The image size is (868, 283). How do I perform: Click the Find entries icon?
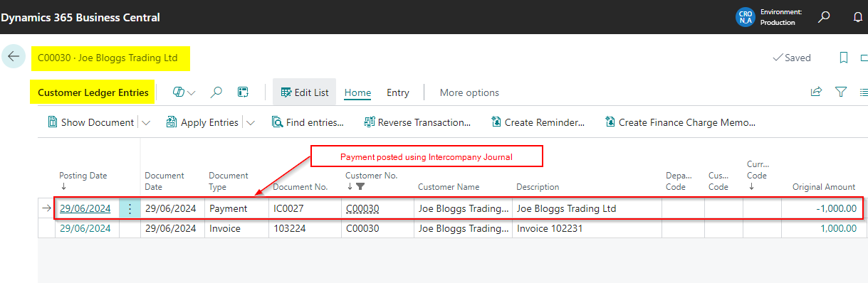(x=277, y=122)
